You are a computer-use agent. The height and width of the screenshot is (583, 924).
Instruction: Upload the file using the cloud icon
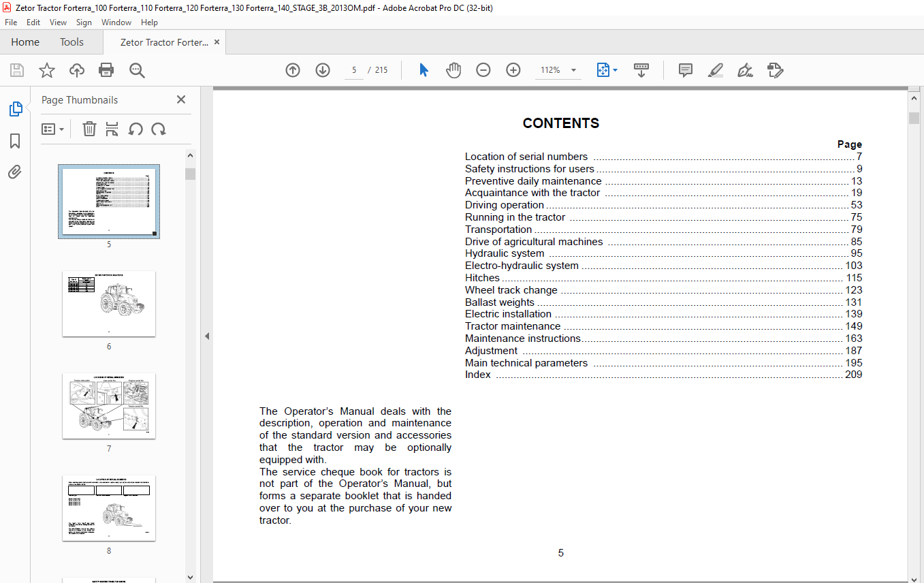pyautogui.click(x=77, y=70)
